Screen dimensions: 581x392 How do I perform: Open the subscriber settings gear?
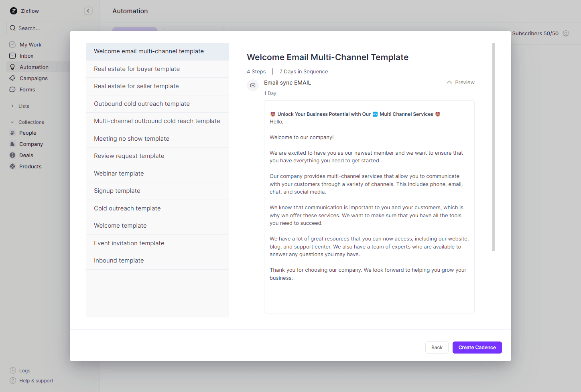566,33
